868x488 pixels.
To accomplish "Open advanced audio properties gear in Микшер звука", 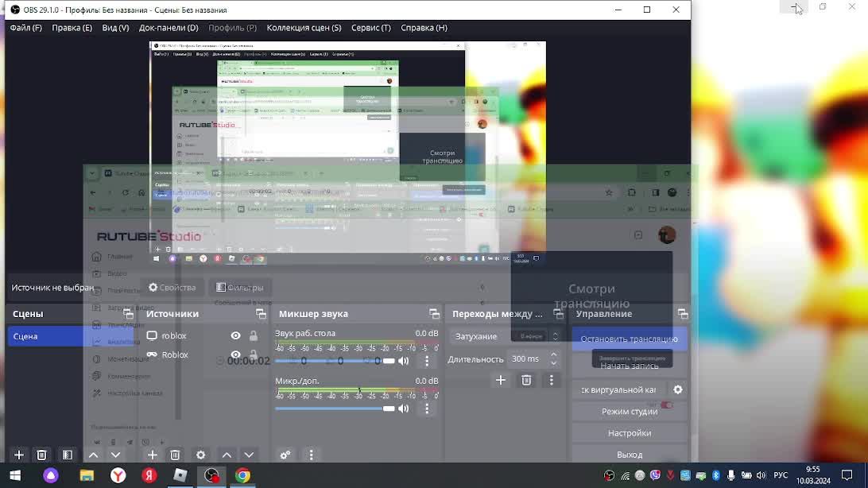I will tap(285, 455).
